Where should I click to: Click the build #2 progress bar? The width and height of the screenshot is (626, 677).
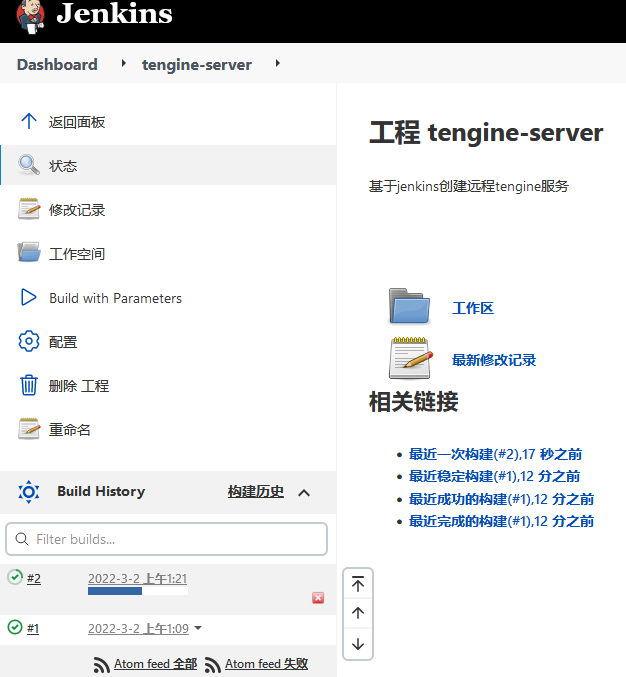click(x=138, y=591)
